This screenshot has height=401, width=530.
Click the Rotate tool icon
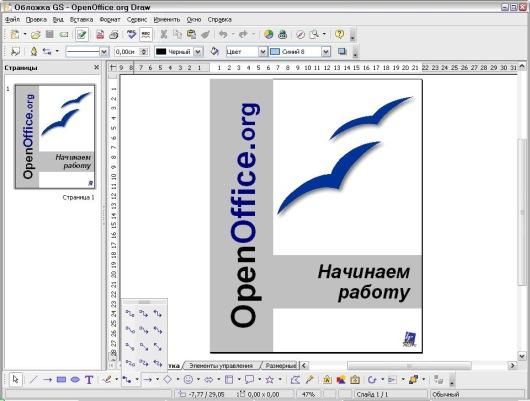(x=372, y=380)
